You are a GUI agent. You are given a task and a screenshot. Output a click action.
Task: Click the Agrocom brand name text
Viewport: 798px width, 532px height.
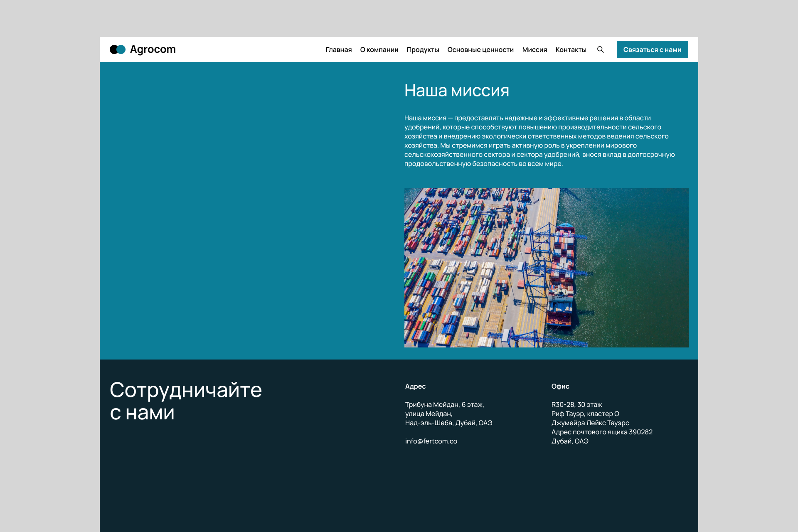[x=153, y=49]
